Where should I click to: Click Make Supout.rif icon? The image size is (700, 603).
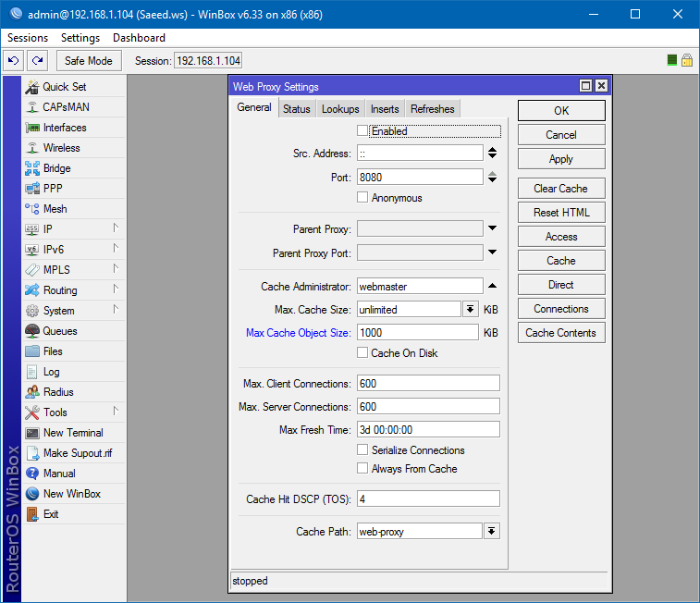[x=32, y=453]
